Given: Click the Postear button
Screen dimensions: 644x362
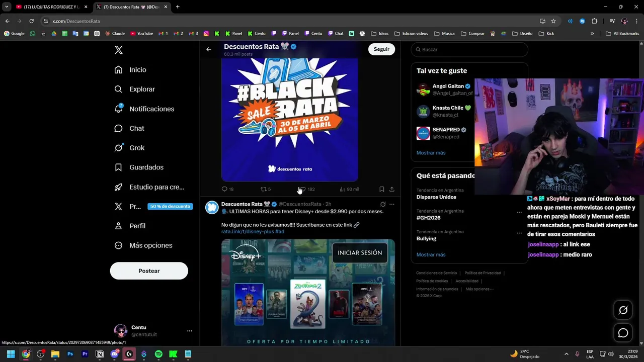Looking at the screenshot, I should coord(149,270).
